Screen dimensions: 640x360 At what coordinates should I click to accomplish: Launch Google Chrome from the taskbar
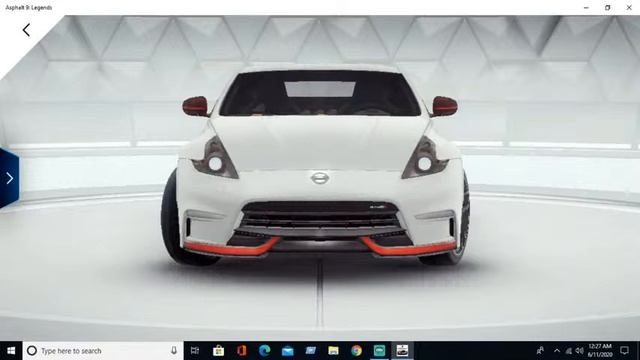[356, 351]
